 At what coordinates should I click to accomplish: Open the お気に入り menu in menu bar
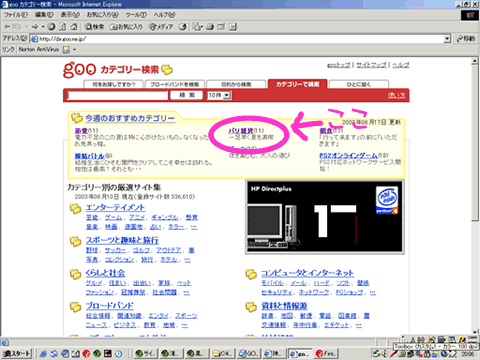pyautogui.click(x=102, y=15)
